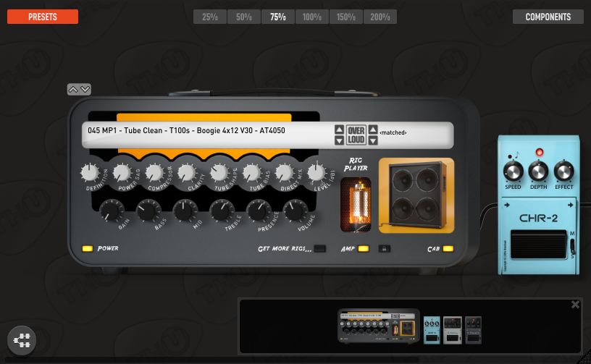Adjust the CHR-2 Speed knob

tap(513, 172)
